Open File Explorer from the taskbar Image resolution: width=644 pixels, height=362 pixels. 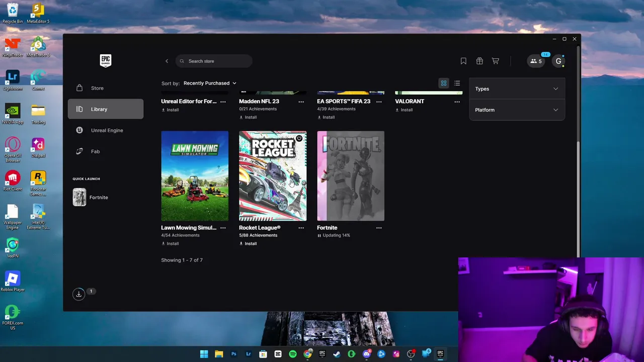coord(219,354)
